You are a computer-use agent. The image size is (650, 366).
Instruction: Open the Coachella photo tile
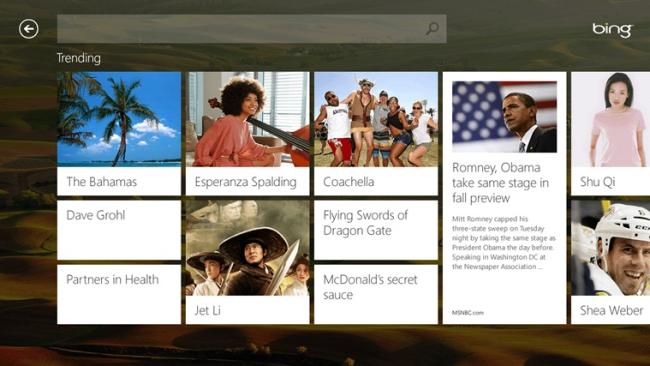tap(376, 133)
